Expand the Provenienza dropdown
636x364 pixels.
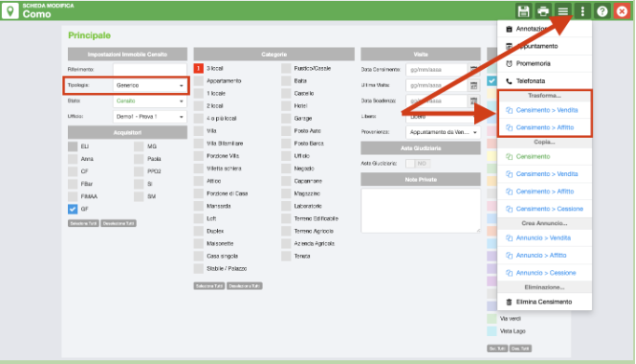443,132
